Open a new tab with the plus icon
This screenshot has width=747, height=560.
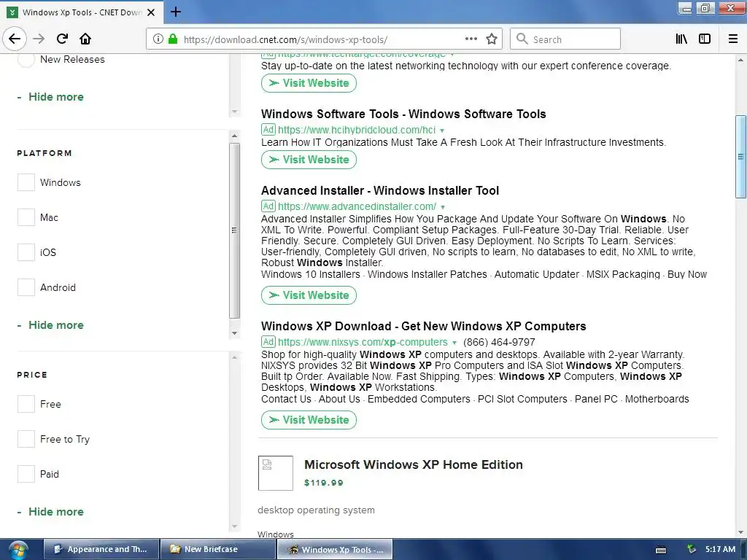pyautogui.click(x=176, y=12)
